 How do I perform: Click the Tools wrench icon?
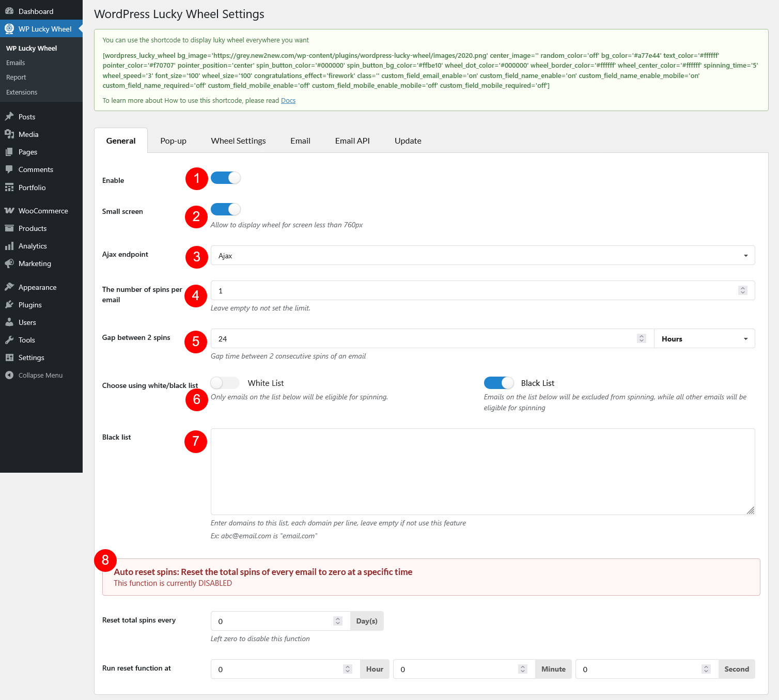tap(9, 340)
